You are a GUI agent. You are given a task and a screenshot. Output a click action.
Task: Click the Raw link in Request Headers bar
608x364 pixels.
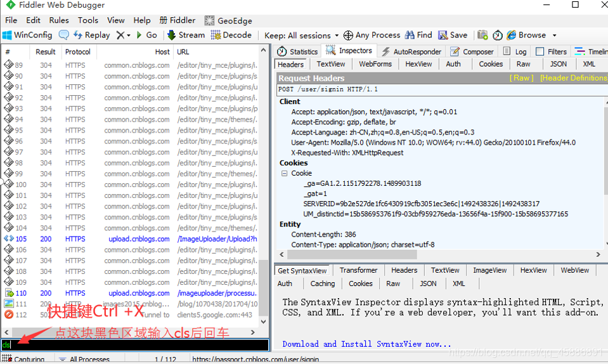522,78
